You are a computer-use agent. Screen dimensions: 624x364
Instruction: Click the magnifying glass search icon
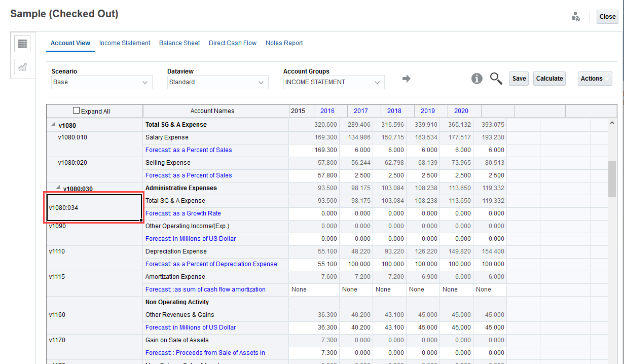496,79
